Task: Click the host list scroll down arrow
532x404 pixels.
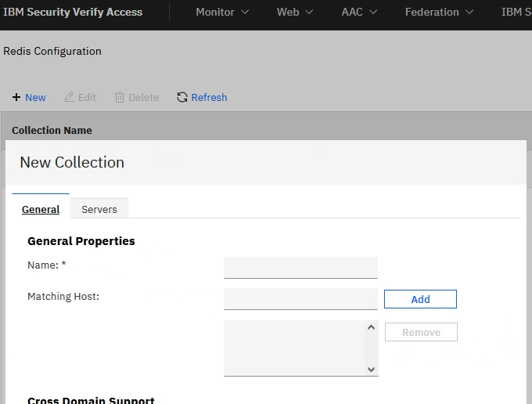Action: [371, 369]
